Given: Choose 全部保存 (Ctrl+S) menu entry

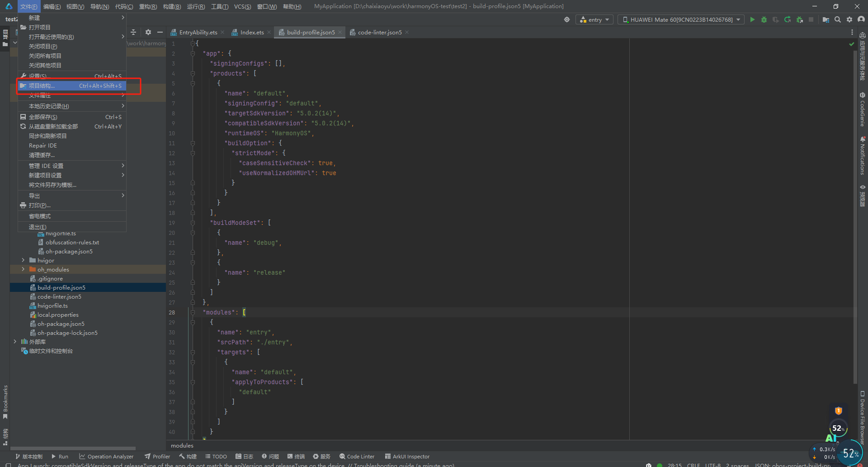Looking at the screenshot, I should pos(72,117).
